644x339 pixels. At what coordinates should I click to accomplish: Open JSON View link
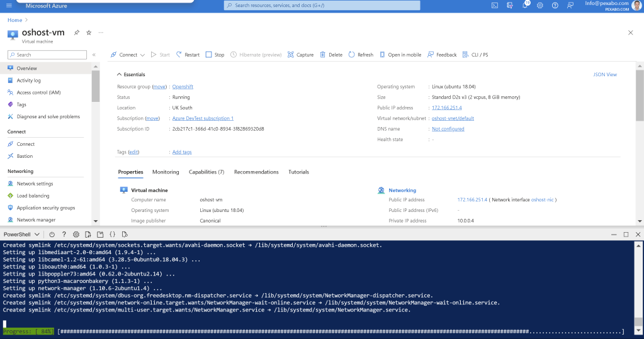pos(605,74)
